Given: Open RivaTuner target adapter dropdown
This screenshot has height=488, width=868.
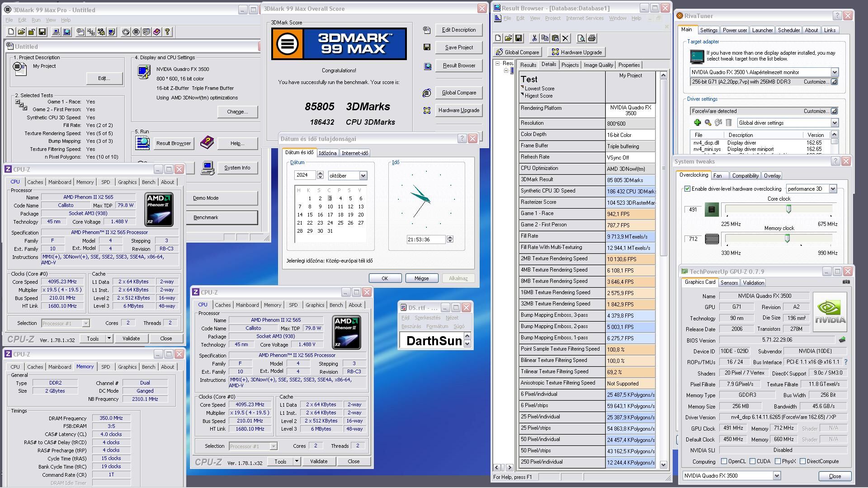Looking at the screenshot, I should tap(834, 72).
